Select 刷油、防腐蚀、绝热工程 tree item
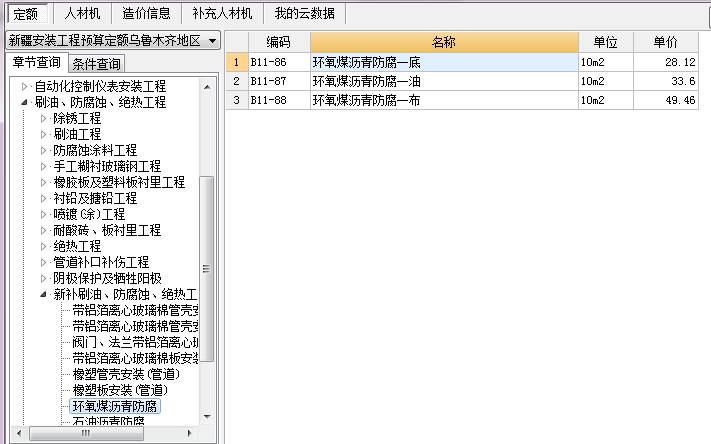This screenshot has width=711, height=444. coord(100,102)
